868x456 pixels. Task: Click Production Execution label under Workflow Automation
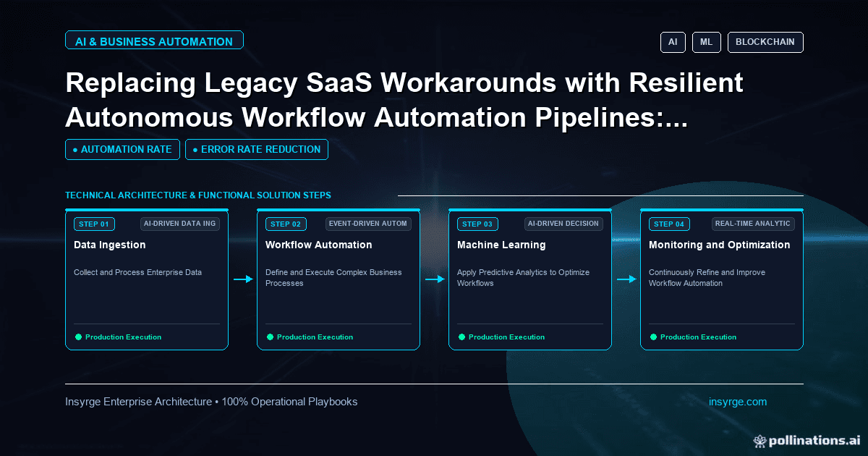[315, 337]
